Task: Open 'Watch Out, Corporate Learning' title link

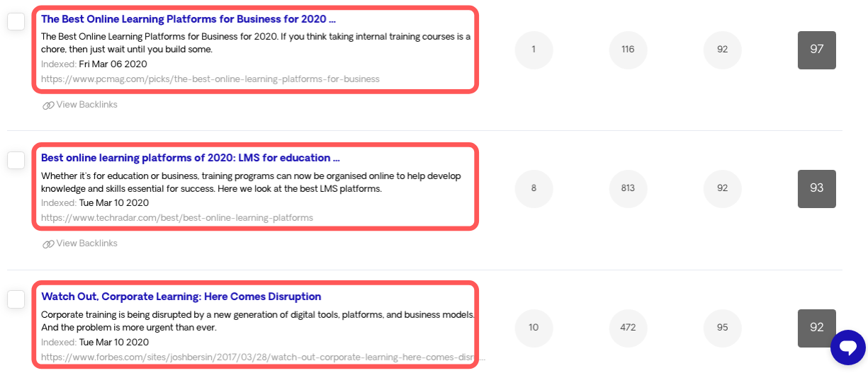Action: coord(181,297)
